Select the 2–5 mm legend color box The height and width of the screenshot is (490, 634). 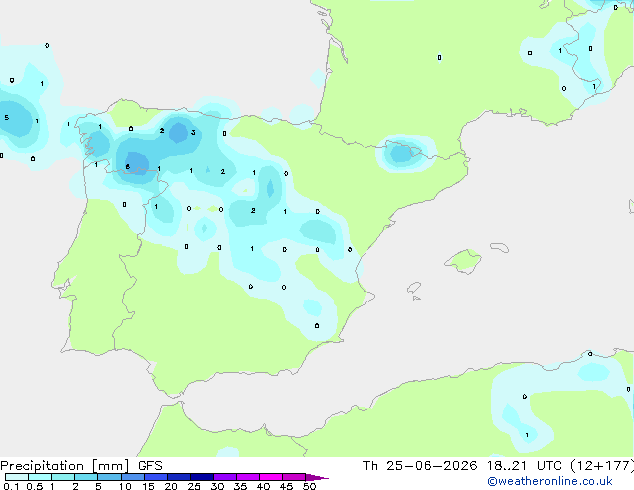point(86,477)
